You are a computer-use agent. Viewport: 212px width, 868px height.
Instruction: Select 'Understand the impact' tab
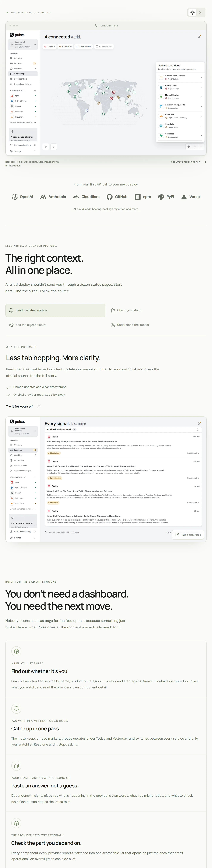point(156,325)
